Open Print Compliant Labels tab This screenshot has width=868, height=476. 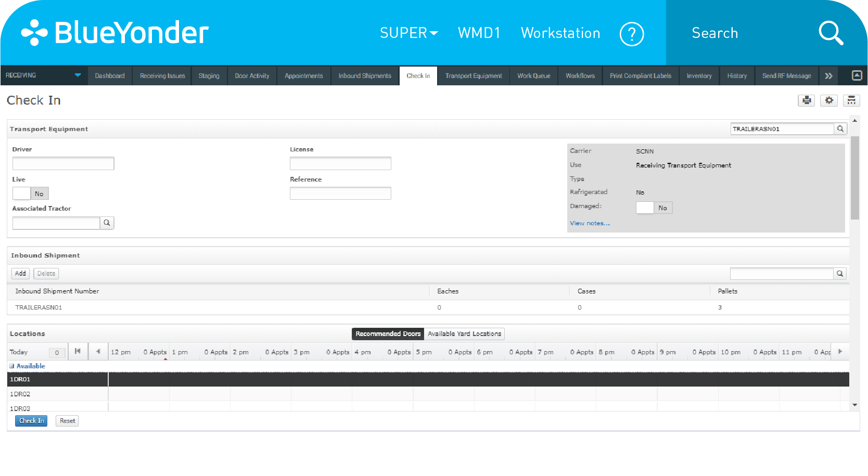click(641, 76)
